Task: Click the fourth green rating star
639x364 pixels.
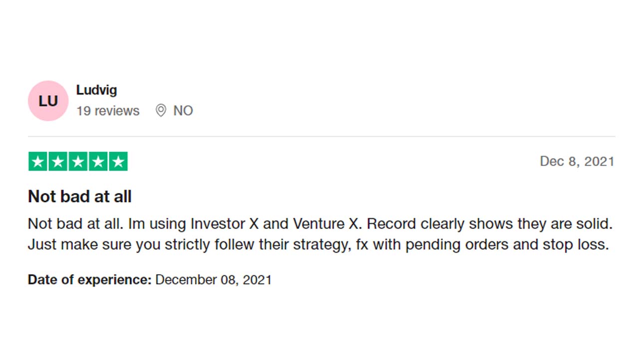Action: pos(98,162)
